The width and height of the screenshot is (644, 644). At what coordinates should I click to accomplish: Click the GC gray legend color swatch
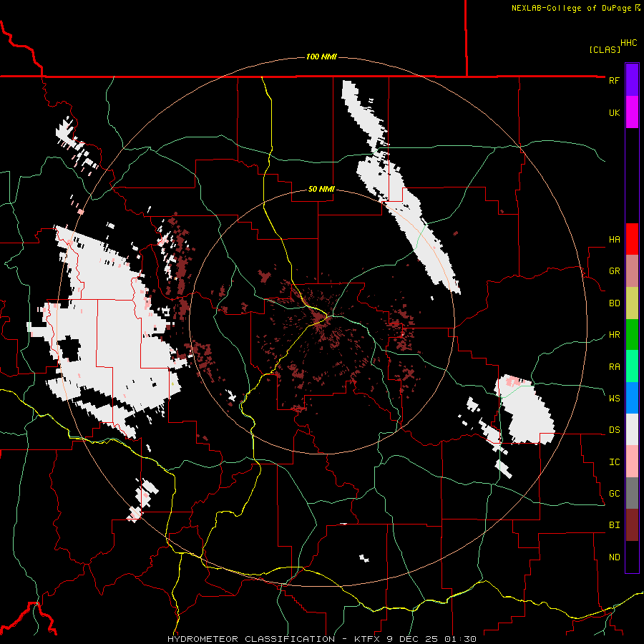[632, 493]
